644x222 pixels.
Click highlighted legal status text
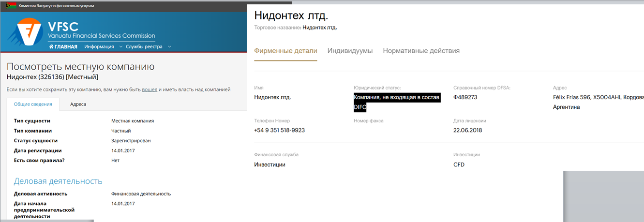397,103
